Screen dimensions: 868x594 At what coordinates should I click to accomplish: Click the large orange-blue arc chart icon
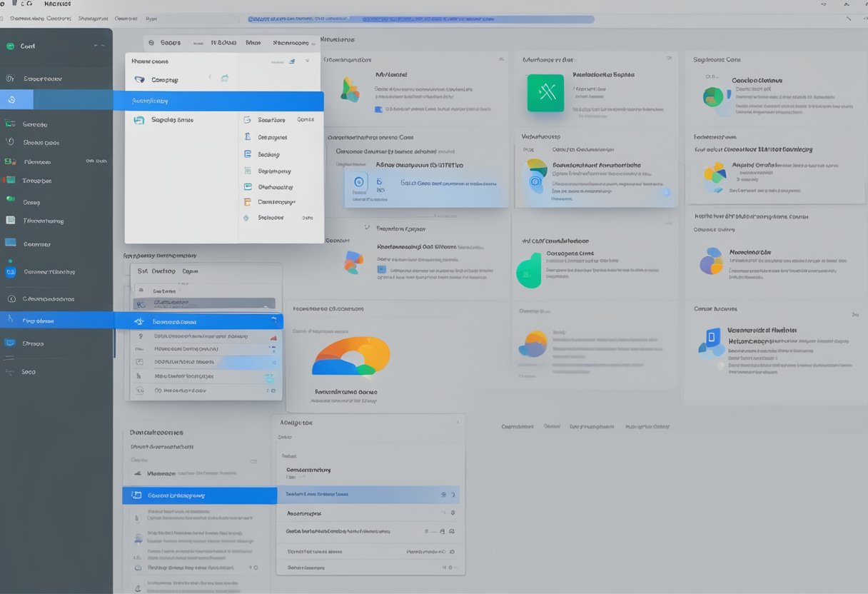350,356
